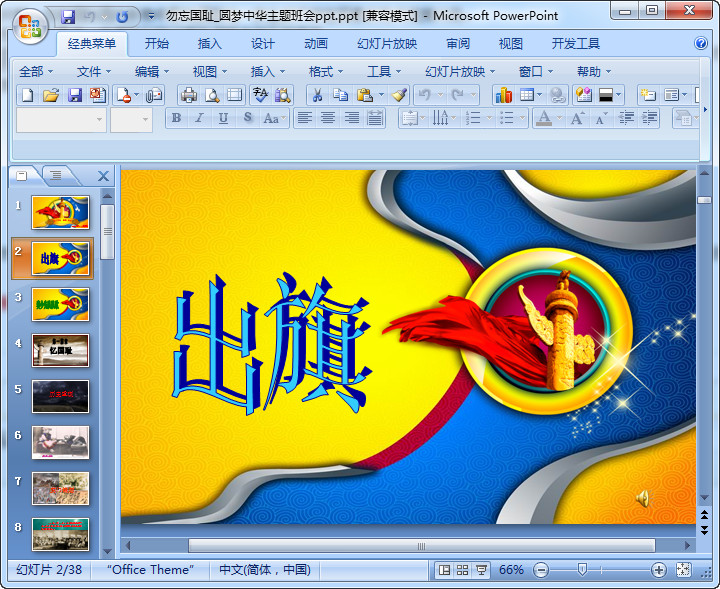Expand the paste options arrow
This screenshot has height=589, width=720.
click(x=381, y=95)
